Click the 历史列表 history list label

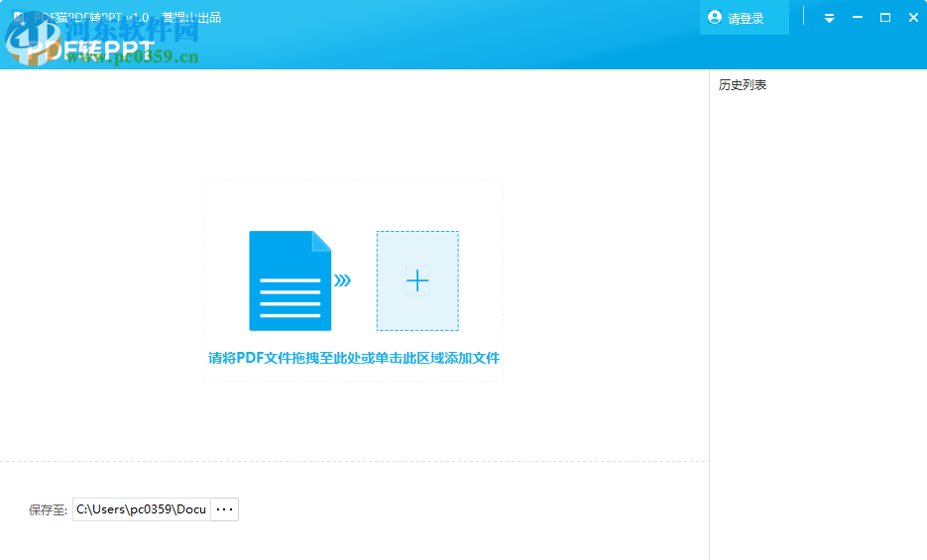pyautogui.click(x=743, y=84)
